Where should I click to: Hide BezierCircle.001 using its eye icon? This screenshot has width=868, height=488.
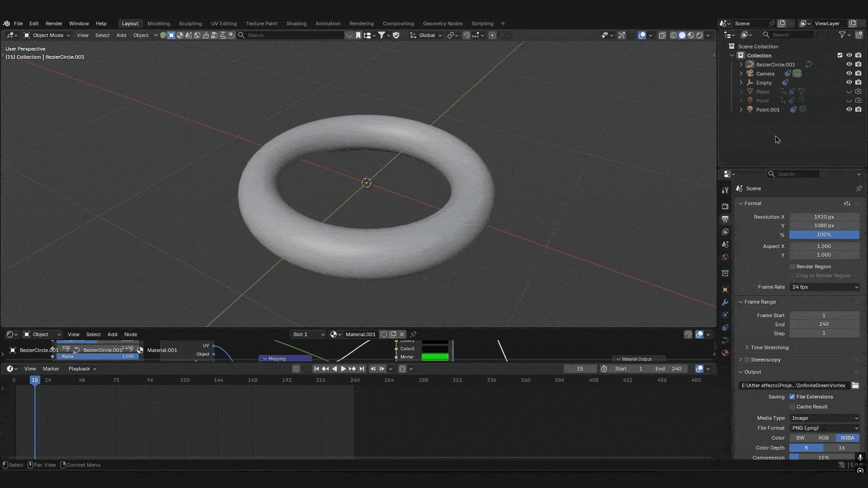849,65
